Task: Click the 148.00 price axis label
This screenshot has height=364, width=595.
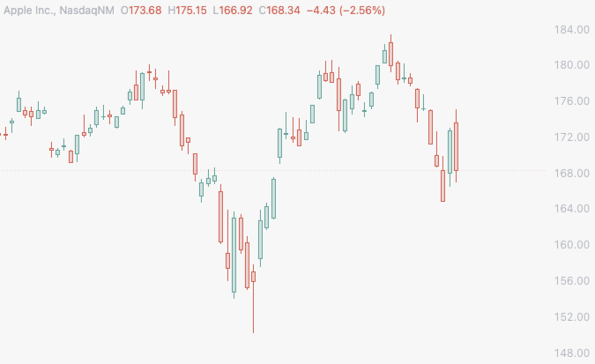Action: pos(572,353)
